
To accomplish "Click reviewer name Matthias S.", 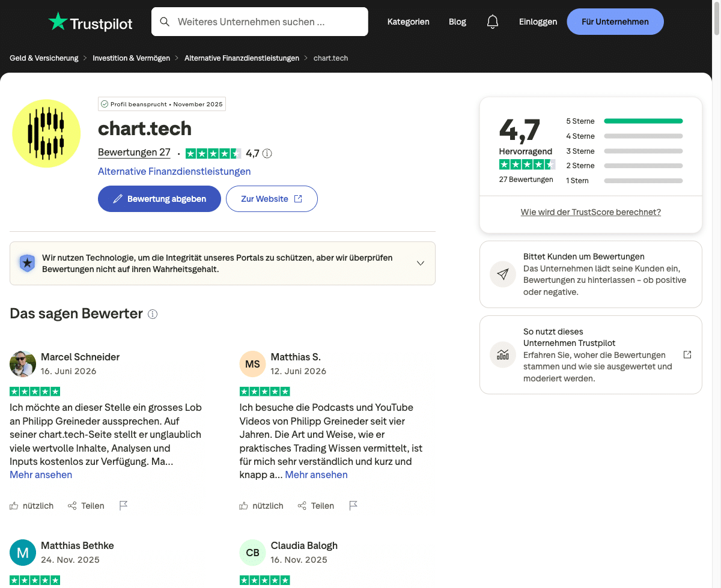I will coord(296,357).
